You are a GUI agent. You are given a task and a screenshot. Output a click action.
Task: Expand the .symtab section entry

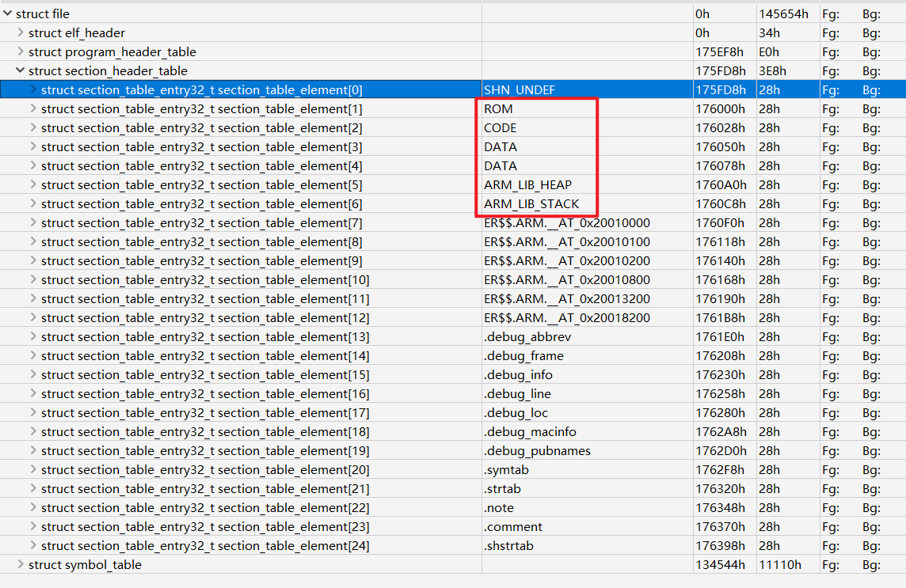tap(33, 469)
